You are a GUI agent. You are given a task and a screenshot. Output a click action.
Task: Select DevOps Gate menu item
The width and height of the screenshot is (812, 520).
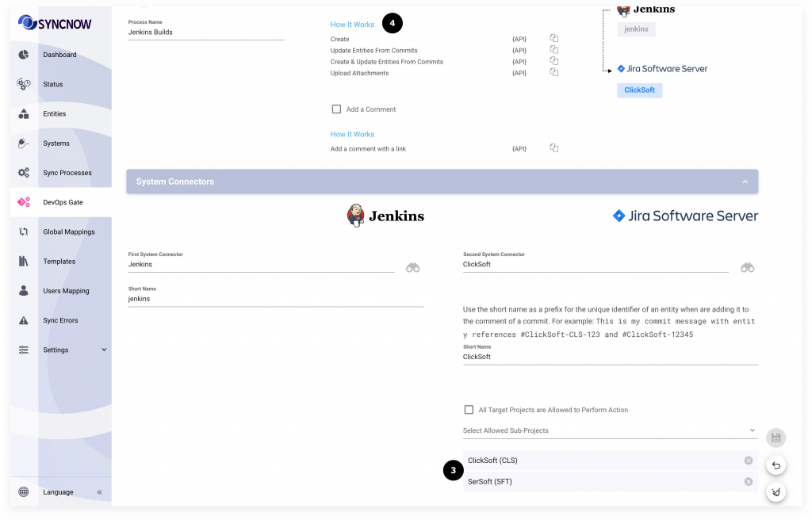click(63, 202)
